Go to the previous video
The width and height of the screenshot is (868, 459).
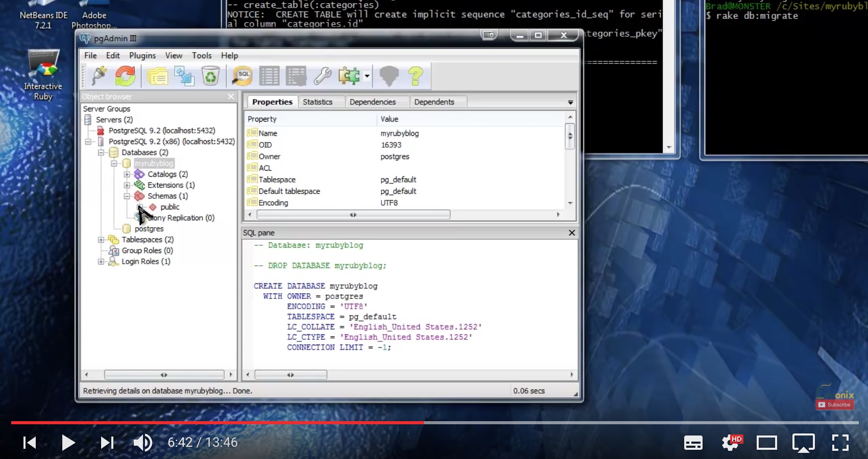tap(30, 442)
